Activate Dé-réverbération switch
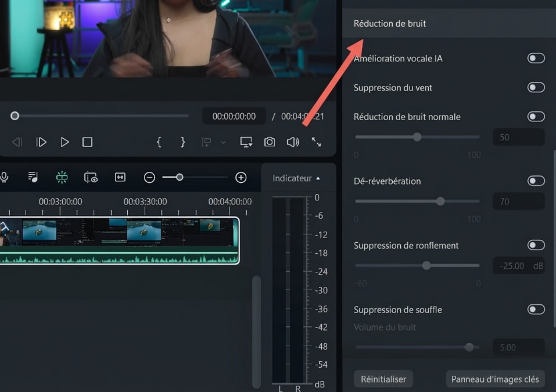Viewport: 556px width, 392px height. click(x=535, y=181)
